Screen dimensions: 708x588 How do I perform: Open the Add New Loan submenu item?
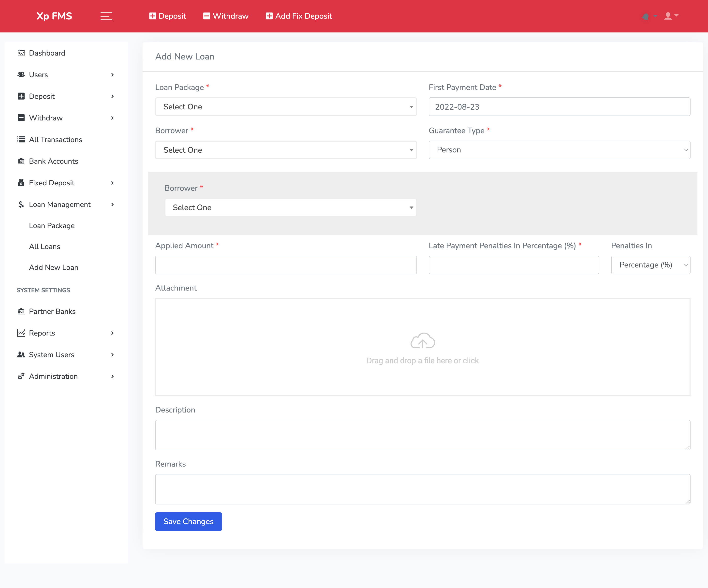[54, 267]
